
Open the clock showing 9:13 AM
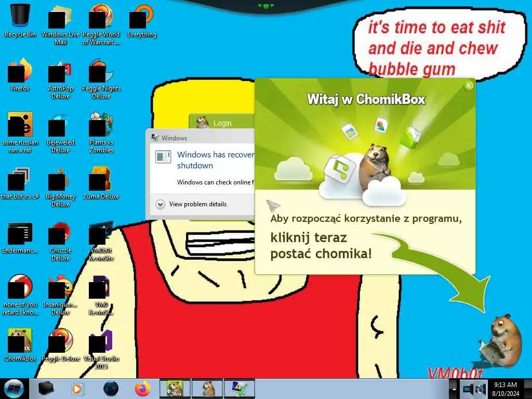506,389
